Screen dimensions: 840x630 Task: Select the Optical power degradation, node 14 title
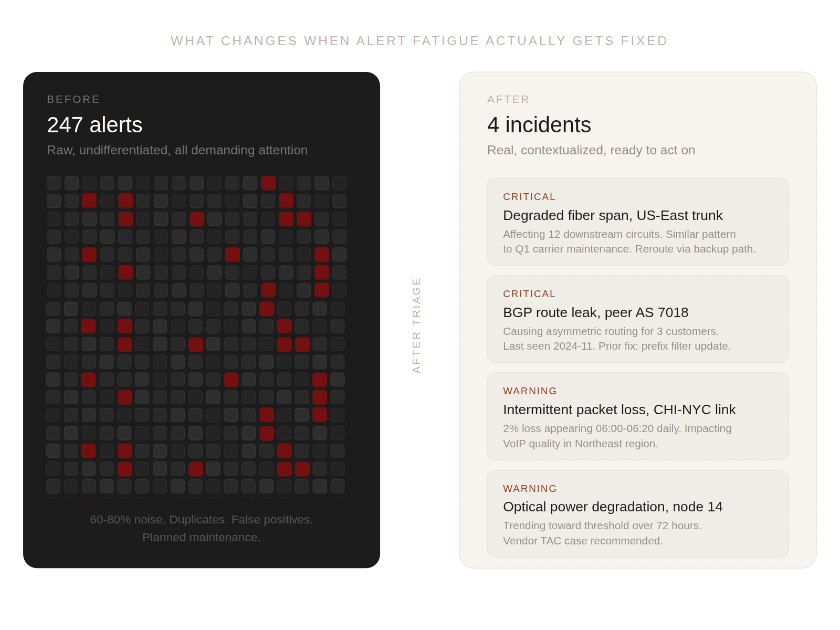613,507
